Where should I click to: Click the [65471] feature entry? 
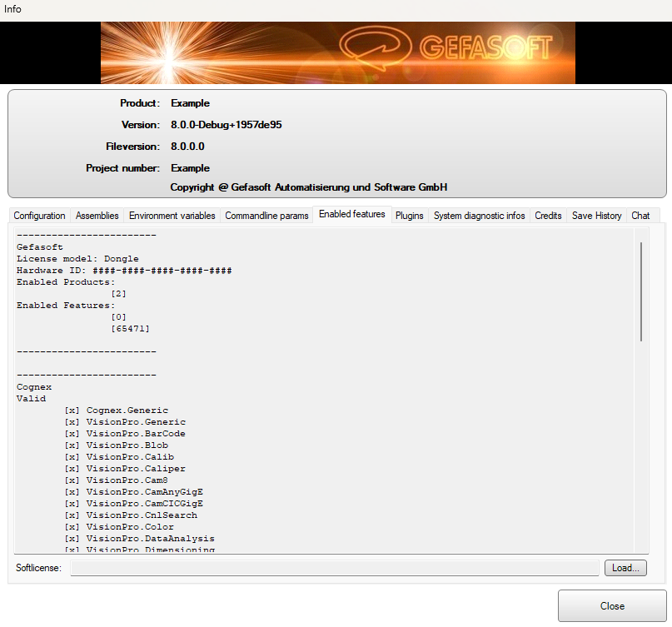click(130, 329)
